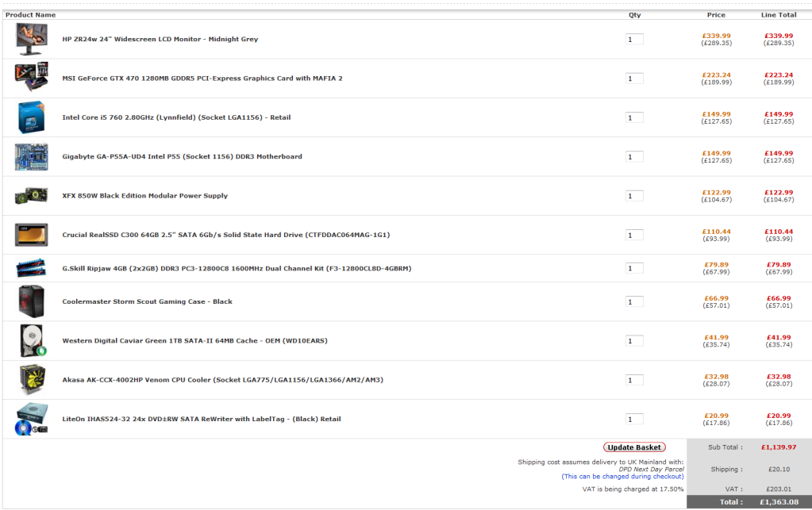Click the £79.89 line total for G.Skill memory

779,265
